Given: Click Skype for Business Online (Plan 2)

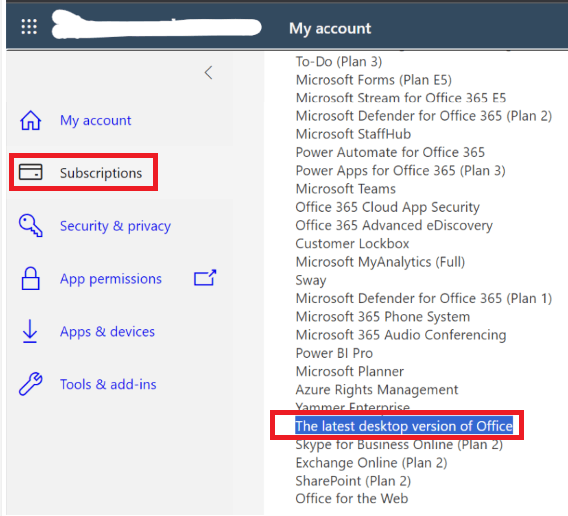Looking at the screenshot, I should pyautogui.click(x=399, y=444).
